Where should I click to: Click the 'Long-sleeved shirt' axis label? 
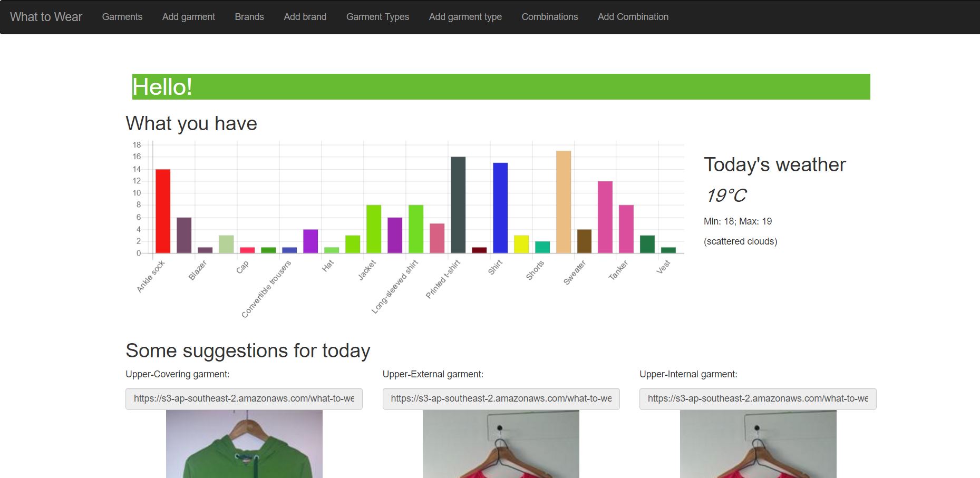pyautogui.click(x=395, y=287)
